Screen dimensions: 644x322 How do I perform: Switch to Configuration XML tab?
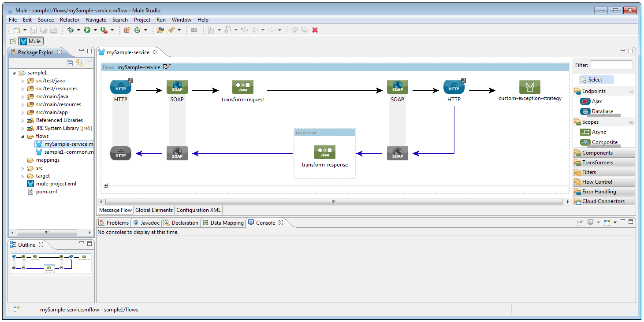pyautogui.click(x=198, y=210)
